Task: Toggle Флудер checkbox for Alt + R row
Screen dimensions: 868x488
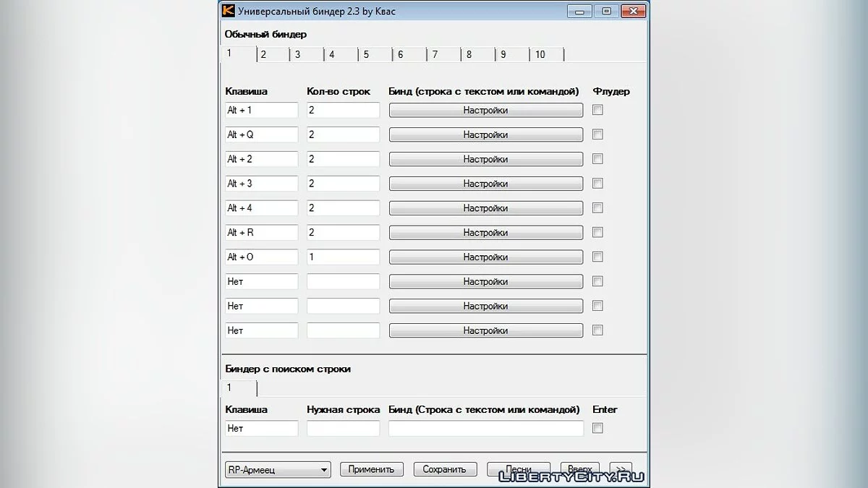Action: coord(597,232)
